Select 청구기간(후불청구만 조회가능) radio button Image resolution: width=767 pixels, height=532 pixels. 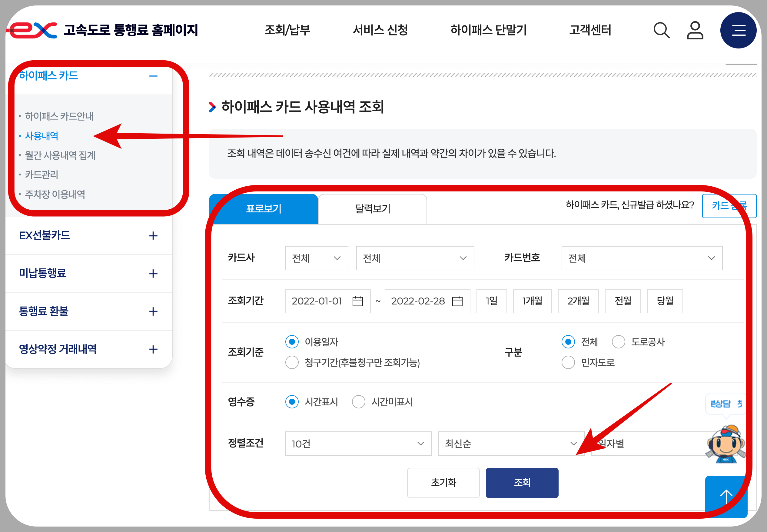click(292, 362)
